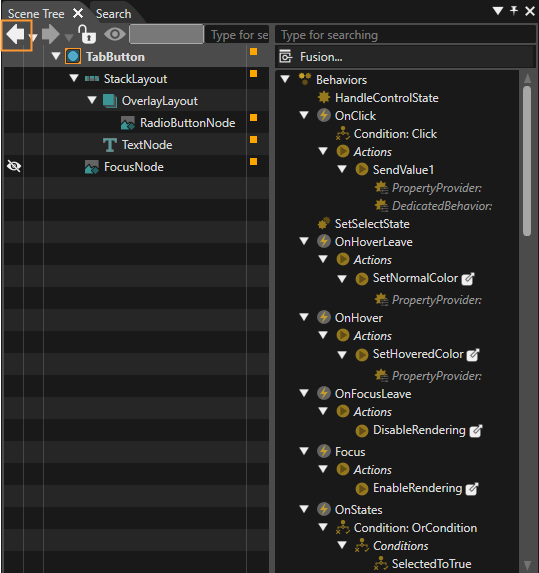Click the navigate forward arrow icon
Screen dimensions: 539x573
(x=51, y=35)
